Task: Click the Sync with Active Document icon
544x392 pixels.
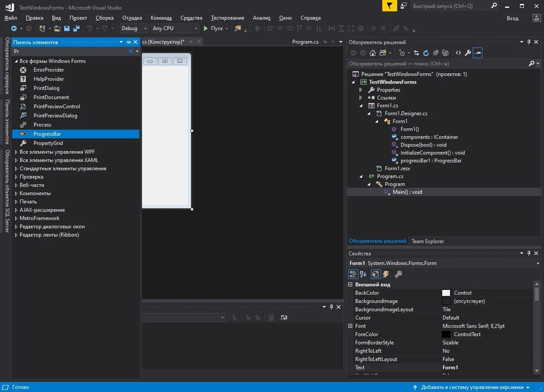Action: tap(416, 53)
